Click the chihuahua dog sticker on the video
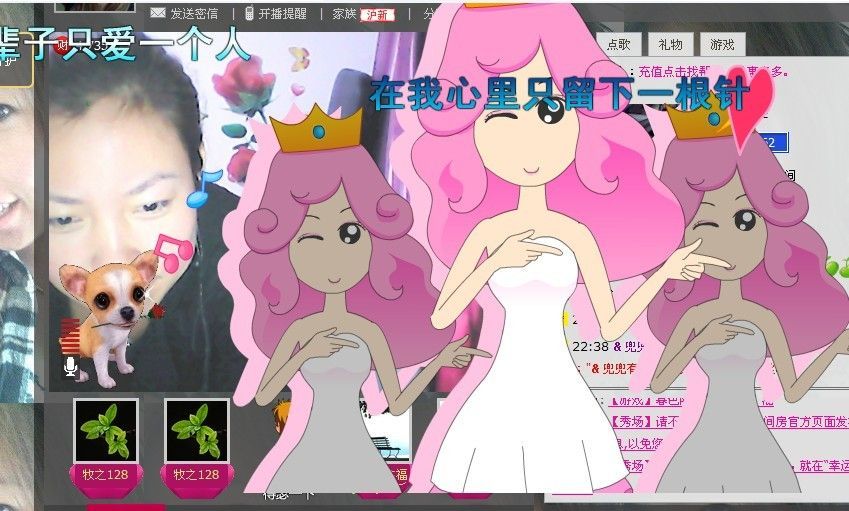Viewport: 849px width, 511px height. coord(108,317)
